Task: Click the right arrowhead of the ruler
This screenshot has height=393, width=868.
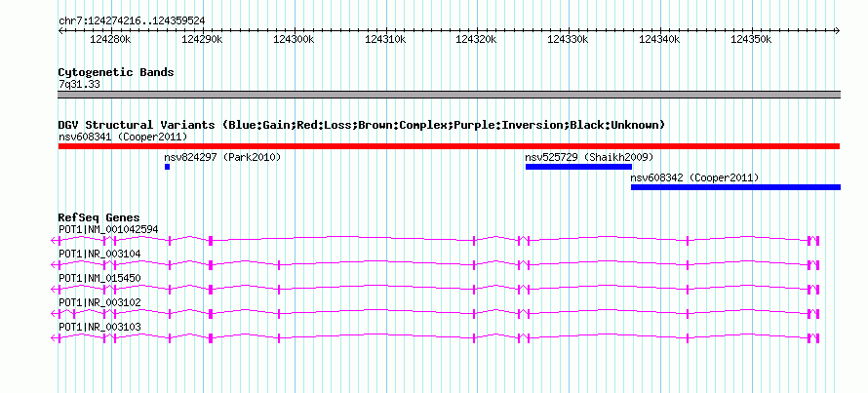Action: (x=838, y=31)
